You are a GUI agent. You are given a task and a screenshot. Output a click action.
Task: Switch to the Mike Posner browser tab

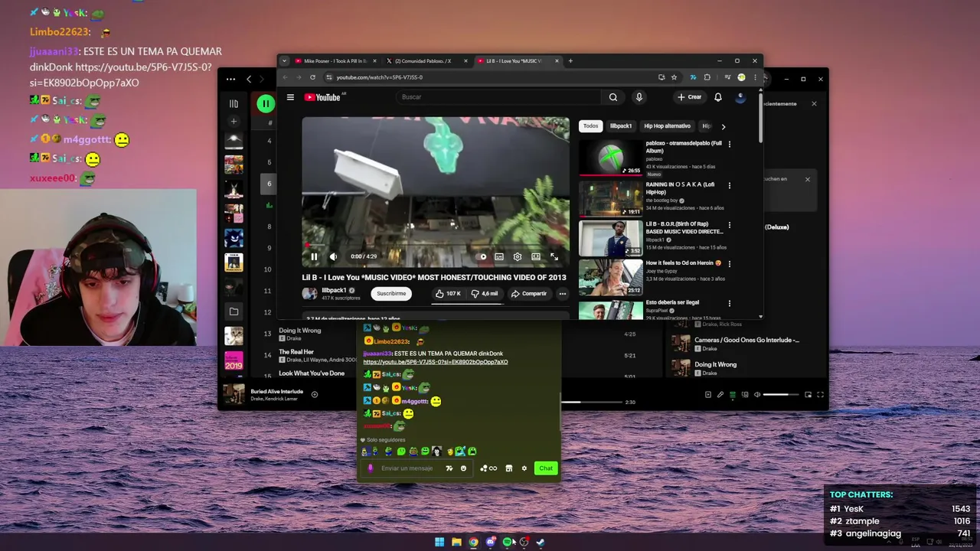pyautogui.click(x=335, y=61)
